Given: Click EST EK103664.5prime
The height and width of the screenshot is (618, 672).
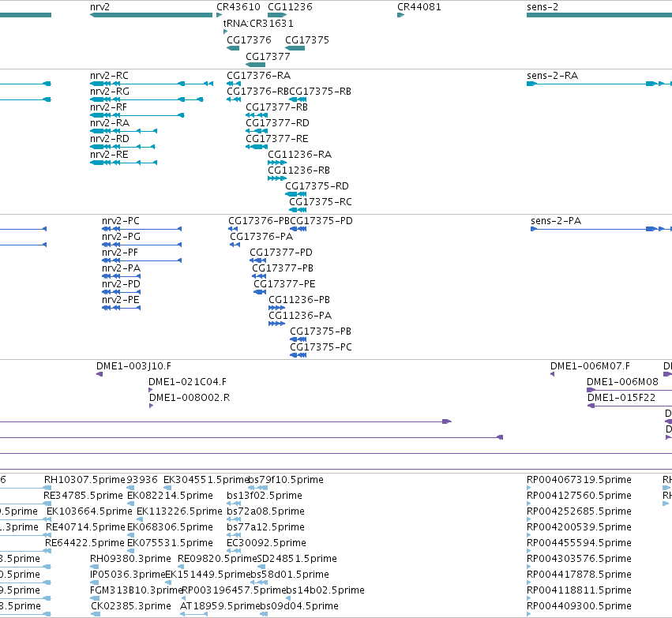Looking at the screenshot, I should (x=89, y=511).
